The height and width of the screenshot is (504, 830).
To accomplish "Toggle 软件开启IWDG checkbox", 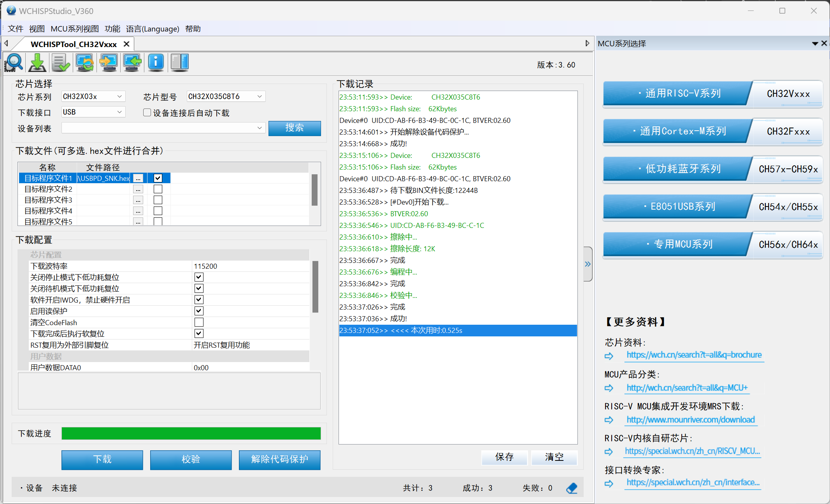I will click(199, 299).
